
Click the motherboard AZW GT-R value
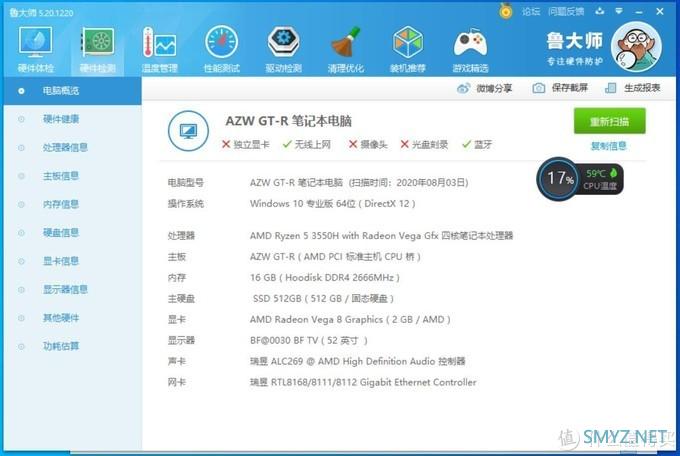pyautogui.click(x=335, y=257)
